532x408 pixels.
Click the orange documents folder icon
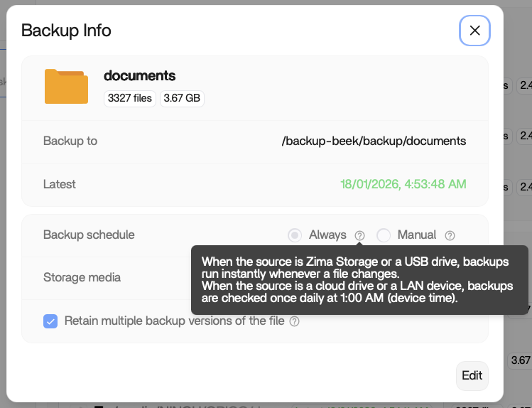(66, 86)
